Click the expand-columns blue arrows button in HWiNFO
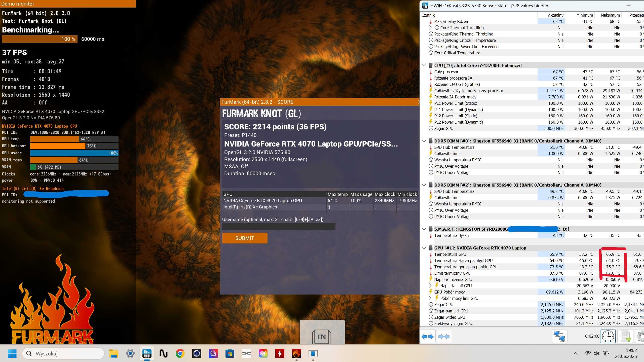This screenshot has height=362, width=644. point(428,336)
